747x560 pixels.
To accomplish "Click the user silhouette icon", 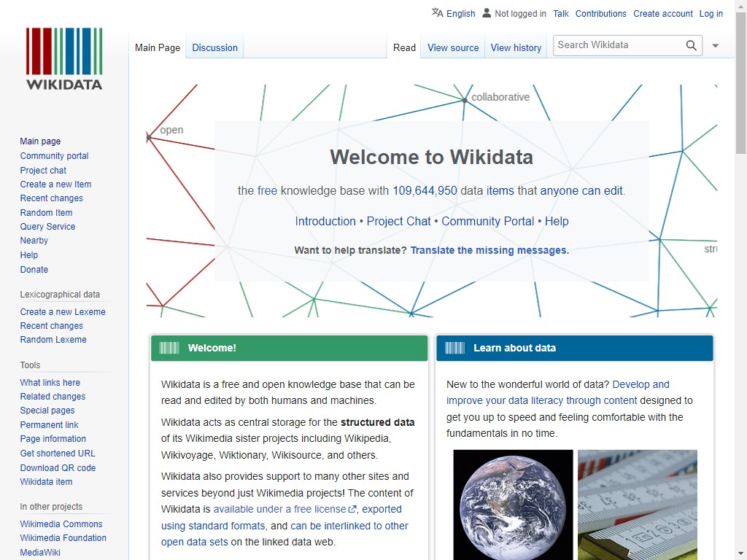I will point(487,13).
